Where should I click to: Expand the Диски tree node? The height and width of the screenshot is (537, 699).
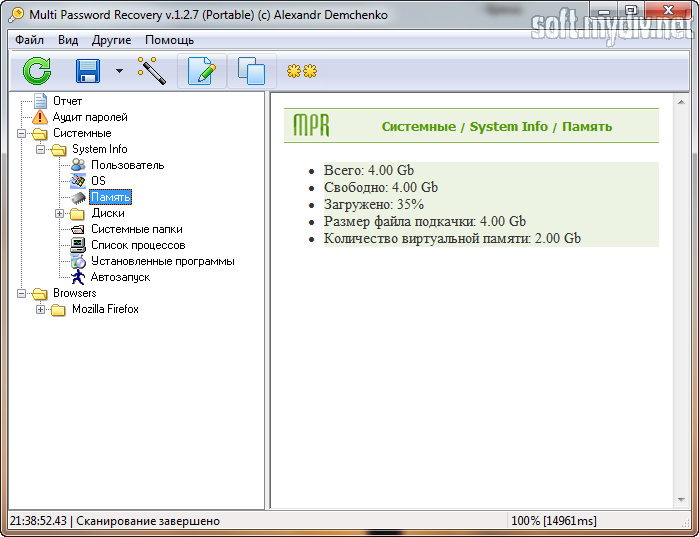coord(59,213)
